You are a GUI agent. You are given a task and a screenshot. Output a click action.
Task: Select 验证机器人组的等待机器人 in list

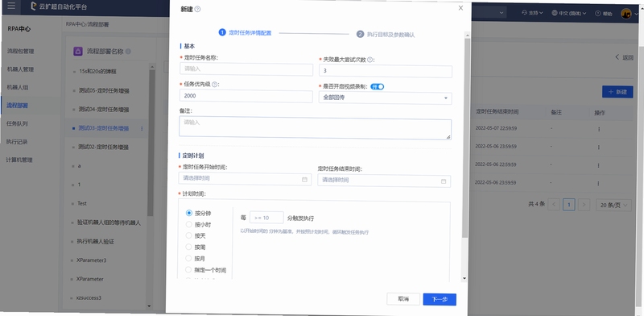[x=108, y=222]
